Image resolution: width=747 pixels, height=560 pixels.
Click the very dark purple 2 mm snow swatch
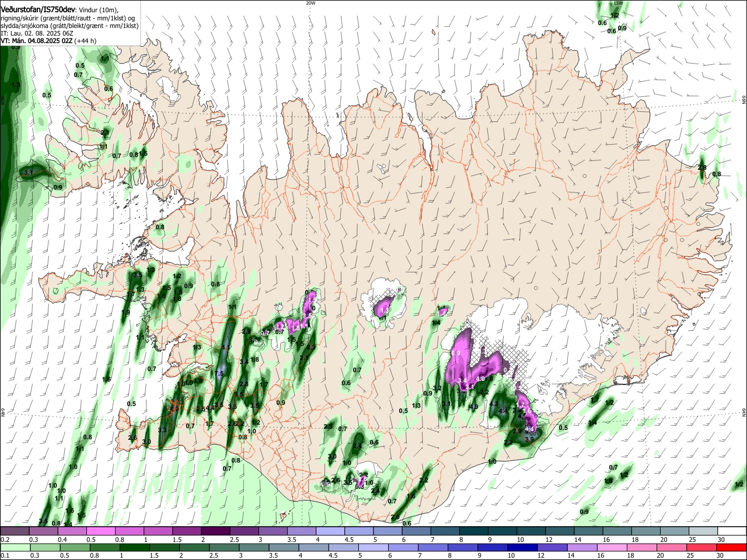coord(215,531)
